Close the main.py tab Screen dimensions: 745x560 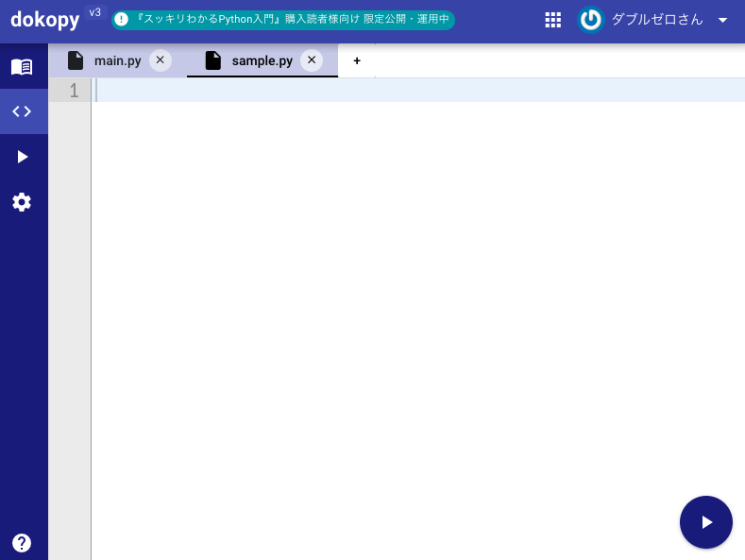coord(161,60)
